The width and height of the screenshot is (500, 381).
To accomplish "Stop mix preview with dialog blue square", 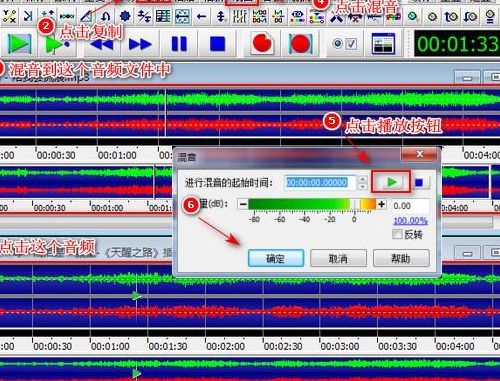I will [x=419, y=182].
